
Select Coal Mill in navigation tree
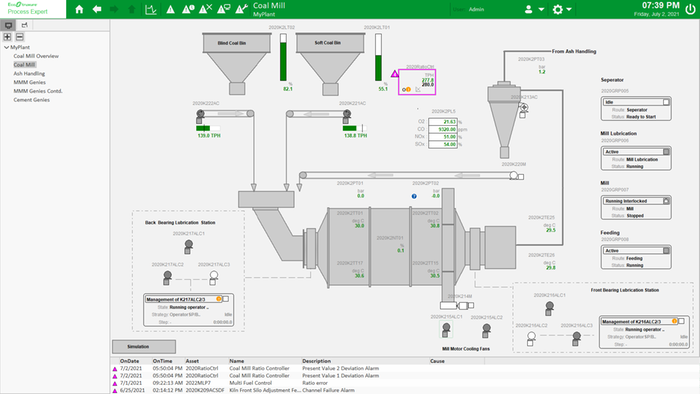point(24,65)
